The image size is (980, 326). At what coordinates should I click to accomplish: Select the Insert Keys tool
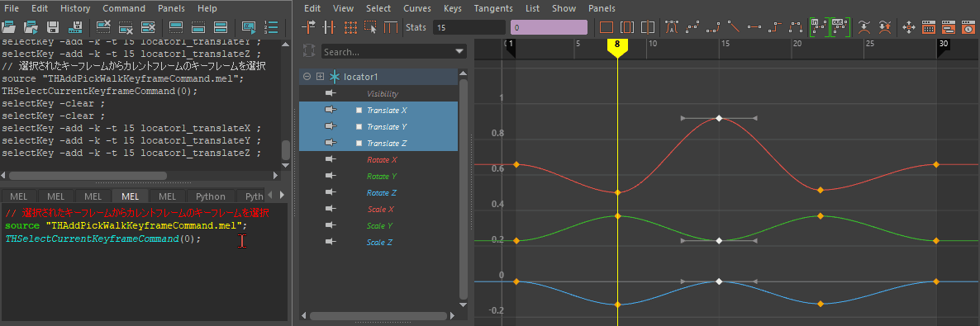[x=330, y=27]
